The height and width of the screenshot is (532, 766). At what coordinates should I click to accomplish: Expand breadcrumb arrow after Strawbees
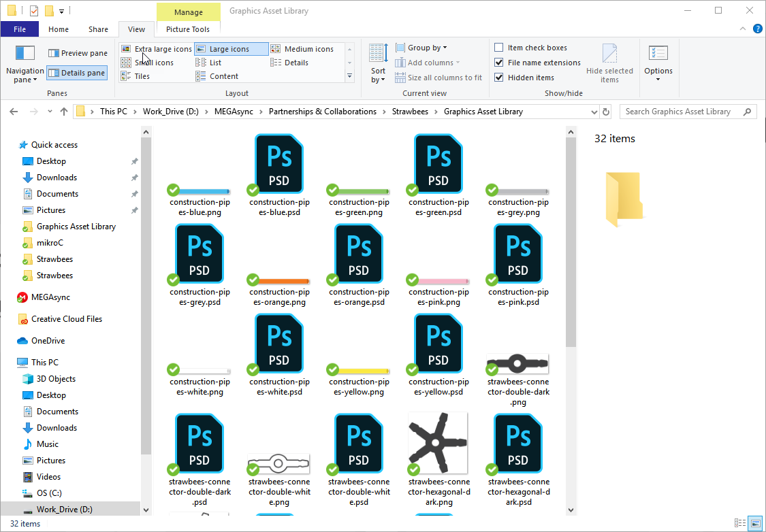tap(436, 112)
